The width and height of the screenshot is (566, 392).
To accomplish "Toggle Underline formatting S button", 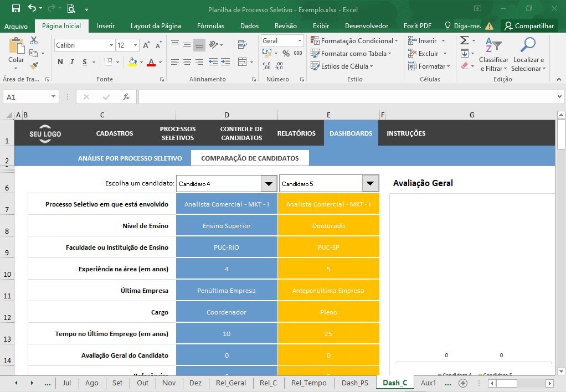I will (85, 62).
